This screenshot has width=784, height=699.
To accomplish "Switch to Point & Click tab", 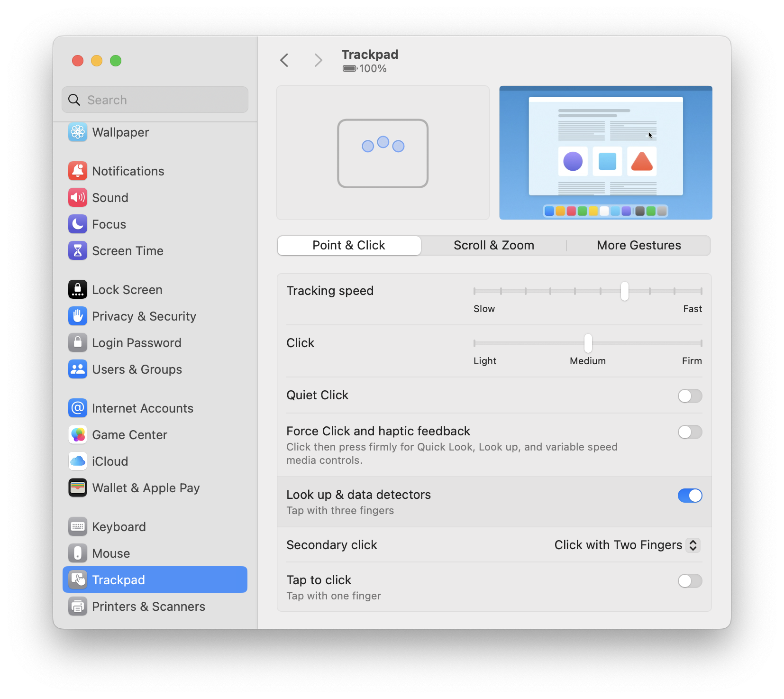I will [x=349, y=246].
